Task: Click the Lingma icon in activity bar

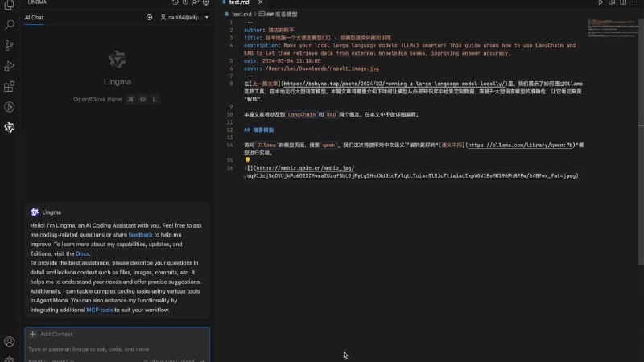Action: tap(10, 127)
